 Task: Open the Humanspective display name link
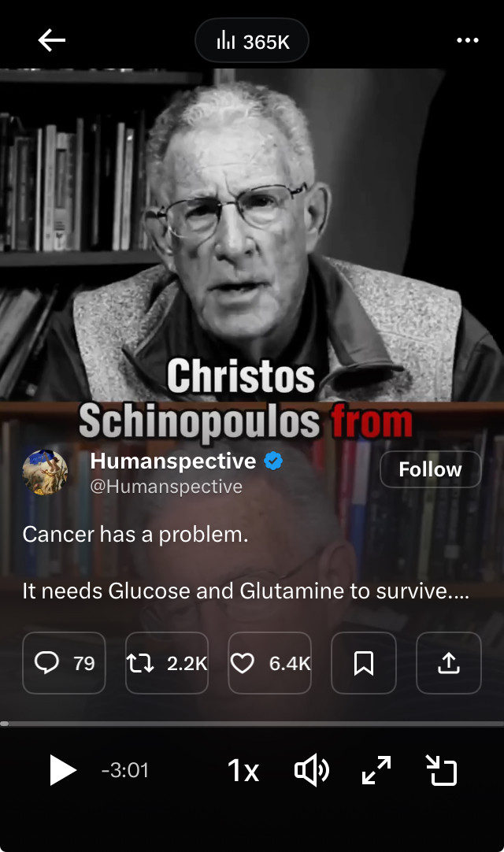(173, 461)
